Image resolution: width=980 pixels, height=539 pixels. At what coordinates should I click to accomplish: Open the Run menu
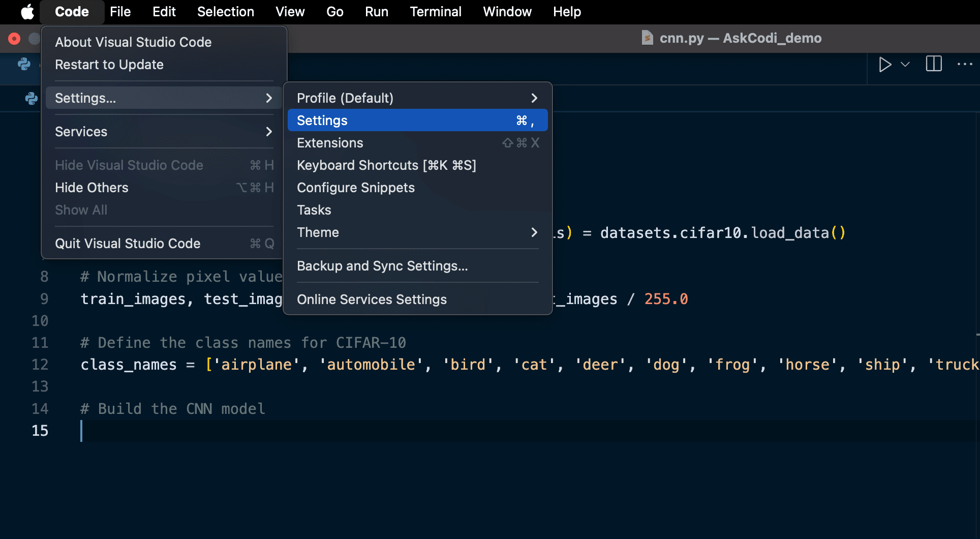coord(376,12)
